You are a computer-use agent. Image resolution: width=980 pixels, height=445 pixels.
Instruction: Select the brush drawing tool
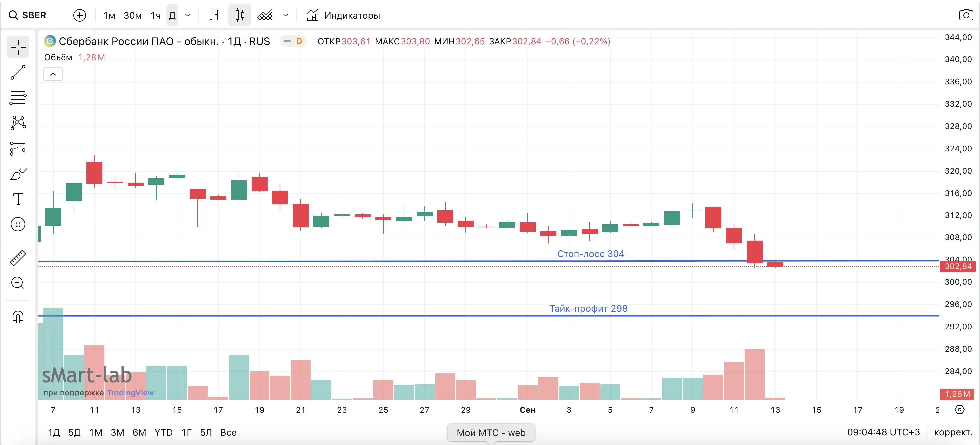click(18, 174)
